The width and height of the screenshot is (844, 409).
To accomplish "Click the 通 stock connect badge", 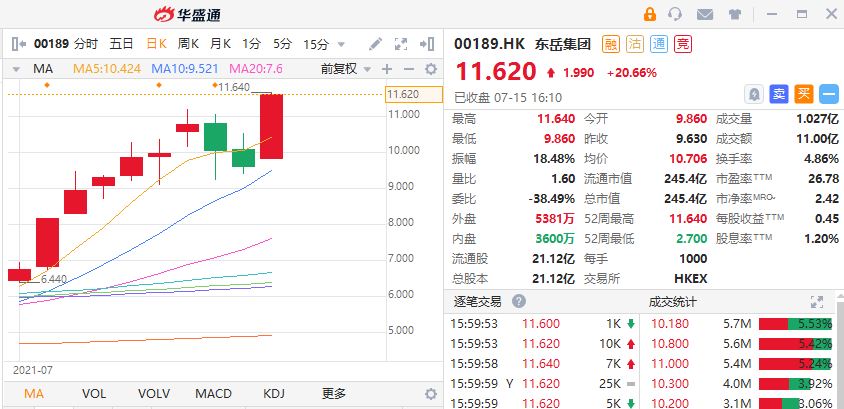I will 659,44.
